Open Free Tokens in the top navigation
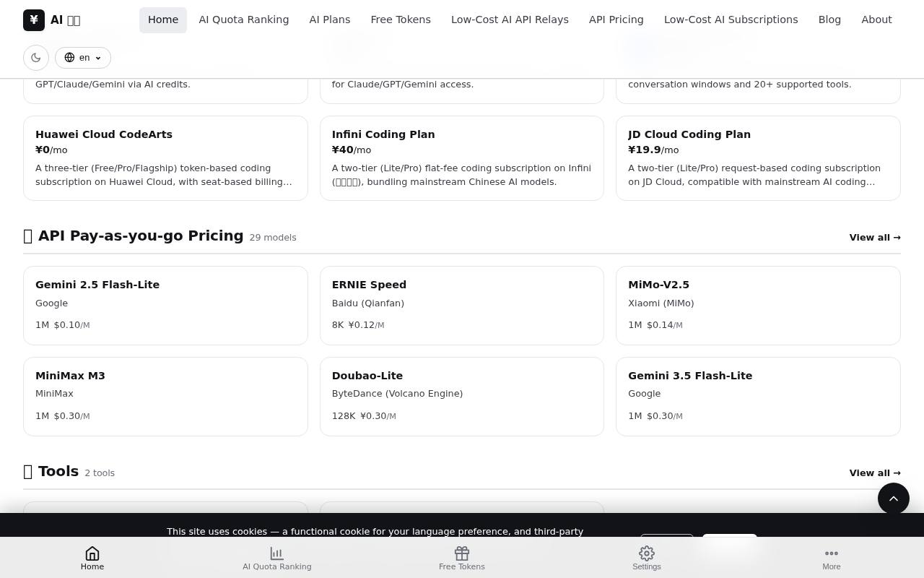The image size is (924, 578). [x=401, y=20]
